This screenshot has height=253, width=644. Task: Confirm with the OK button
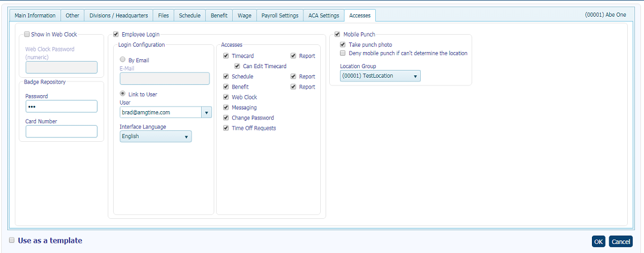[x=599, y=242]
